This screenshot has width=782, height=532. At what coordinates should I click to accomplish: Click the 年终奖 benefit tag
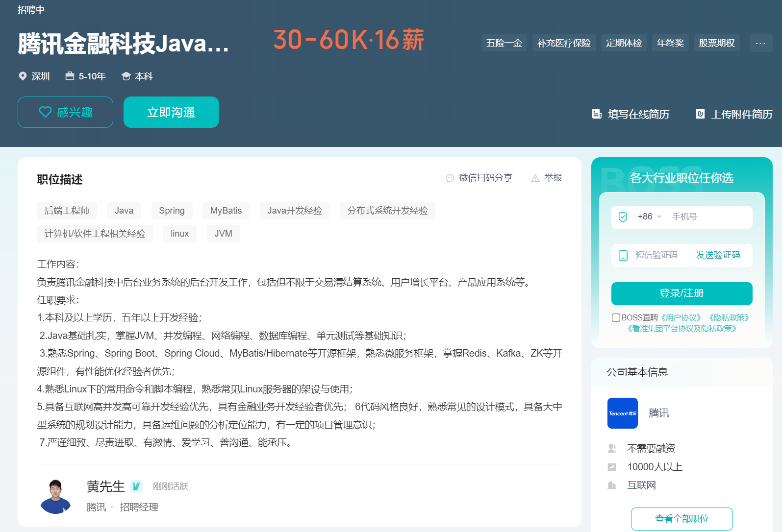(x=670, y=43)
